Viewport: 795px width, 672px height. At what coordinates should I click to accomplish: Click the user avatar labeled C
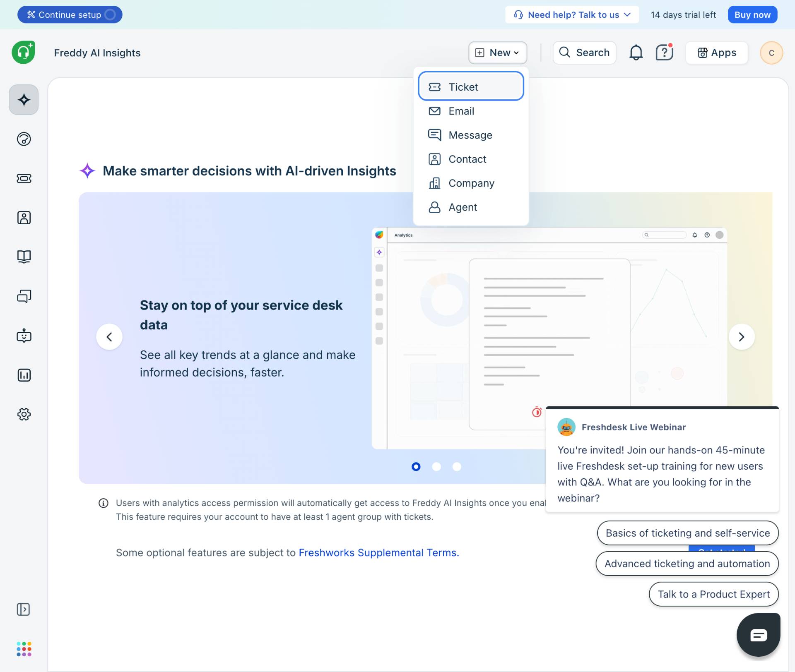pyautogui.click(x=771, y=53)
